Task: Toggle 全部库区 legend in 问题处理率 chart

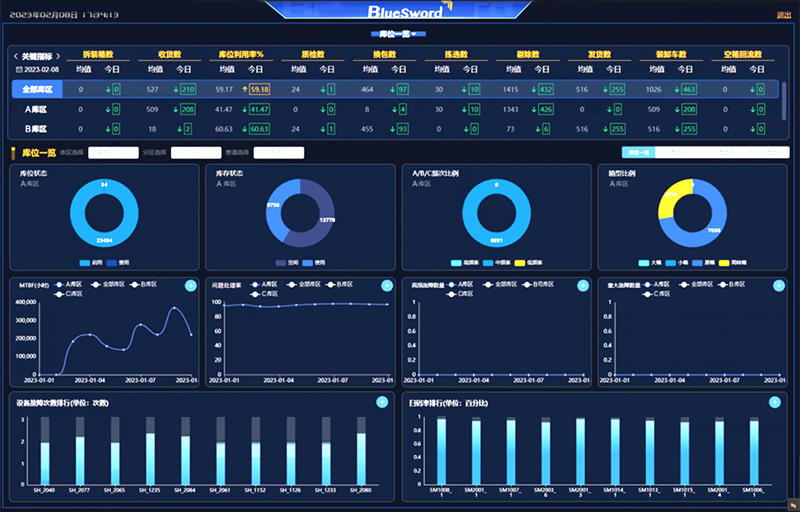Action: pyautogui.click(x=308, y=284)
